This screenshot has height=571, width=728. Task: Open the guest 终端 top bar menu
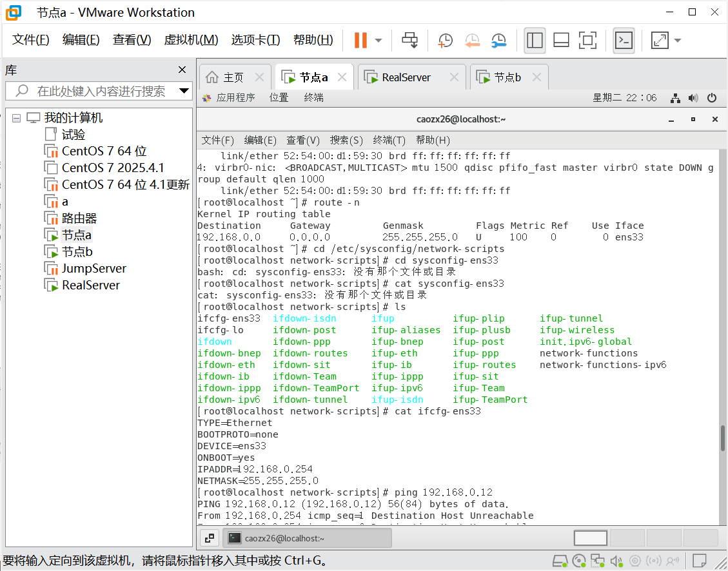tap(314, 98)
